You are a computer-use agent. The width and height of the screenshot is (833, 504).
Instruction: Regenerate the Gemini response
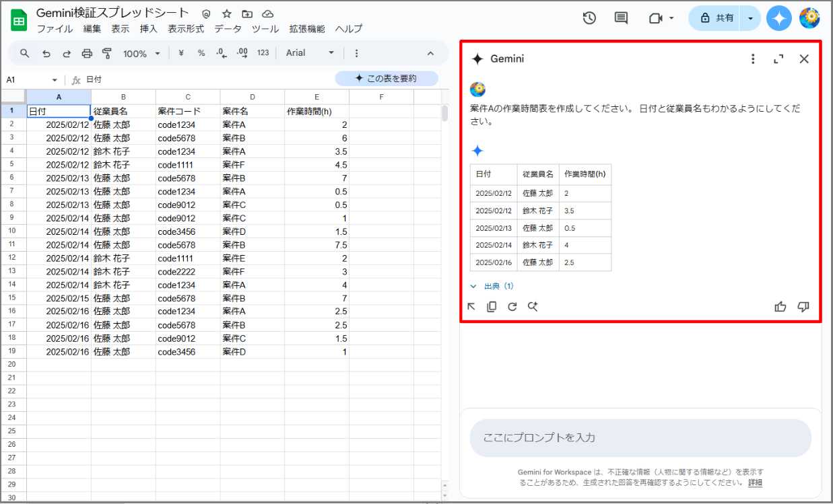[x=512, y=307]
